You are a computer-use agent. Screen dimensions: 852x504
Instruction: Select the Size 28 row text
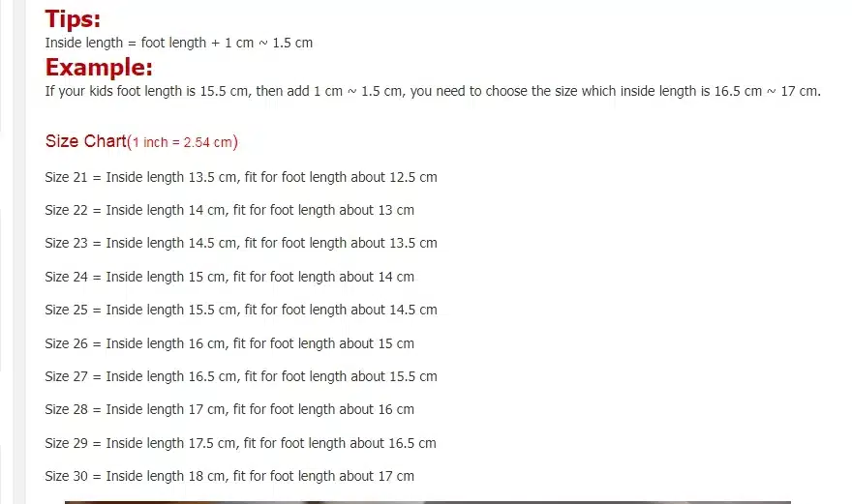229,409
